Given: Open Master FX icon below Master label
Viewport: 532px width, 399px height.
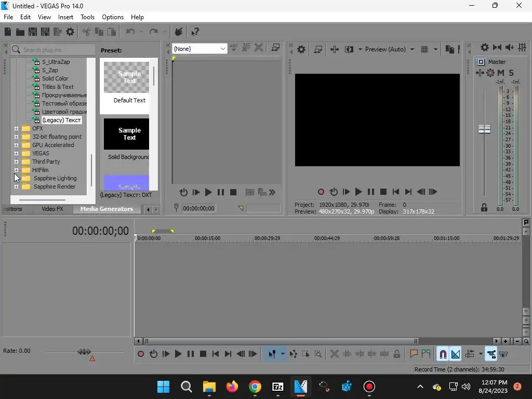Looking at the screenshot, I should coord(480,73).
